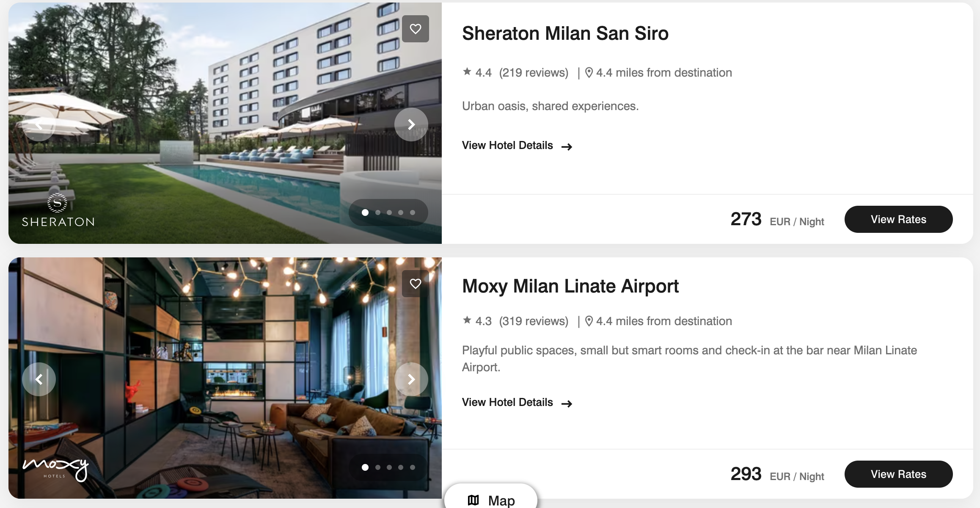Open Sheraton reviews count (219 reviews)

(x=534, y=73)
